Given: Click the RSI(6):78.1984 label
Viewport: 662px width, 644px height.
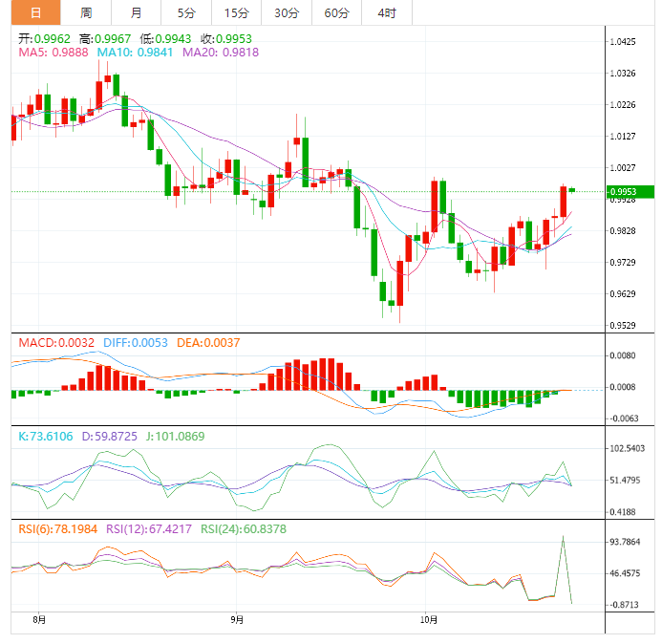Looking at the screenshot, I should coord(58,529).
